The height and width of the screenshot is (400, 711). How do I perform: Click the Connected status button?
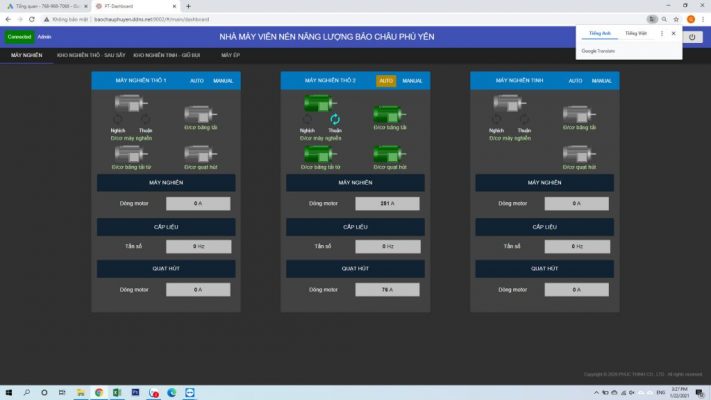point(19,37)
